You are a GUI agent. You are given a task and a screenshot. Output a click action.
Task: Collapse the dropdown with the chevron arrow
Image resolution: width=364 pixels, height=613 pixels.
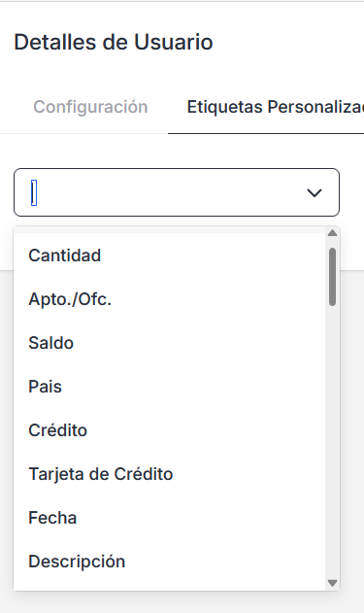314,192
